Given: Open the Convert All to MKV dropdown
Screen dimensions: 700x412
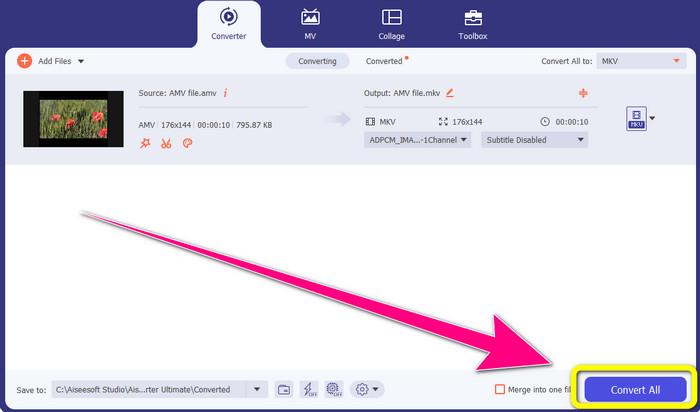Looking at the screenshot, I should click(x=641, y=61).
